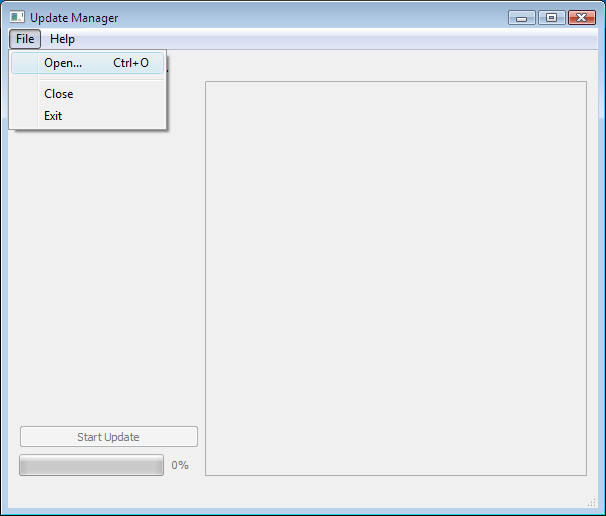Image resolution: width=606 pixels, height=516 pixels.
Task: Choose Exit from the File menu
Action: (x=53, y=116)
